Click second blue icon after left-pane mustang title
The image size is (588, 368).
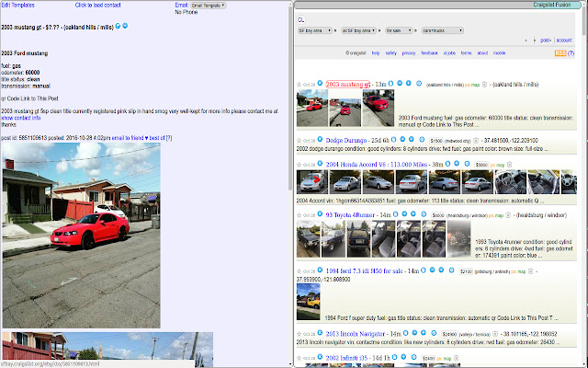125,26
